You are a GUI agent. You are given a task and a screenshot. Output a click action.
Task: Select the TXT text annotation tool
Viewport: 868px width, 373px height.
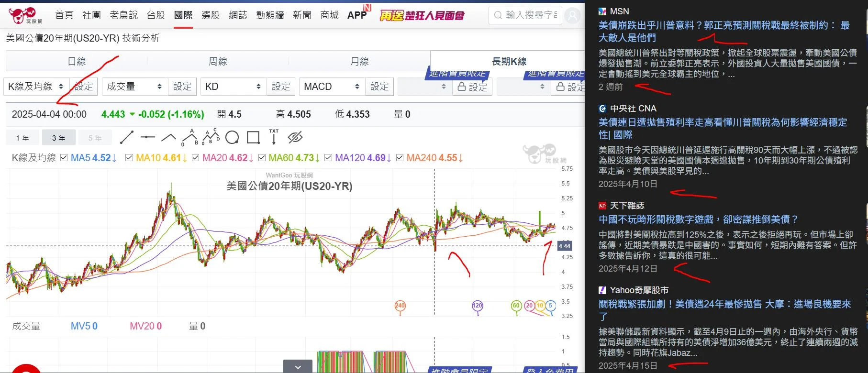(x=274, y=137)
